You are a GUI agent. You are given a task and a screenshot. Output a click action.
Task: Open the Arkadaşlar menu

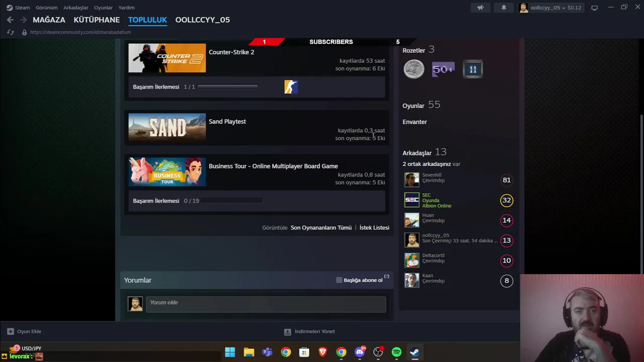[x=75, y=8]
